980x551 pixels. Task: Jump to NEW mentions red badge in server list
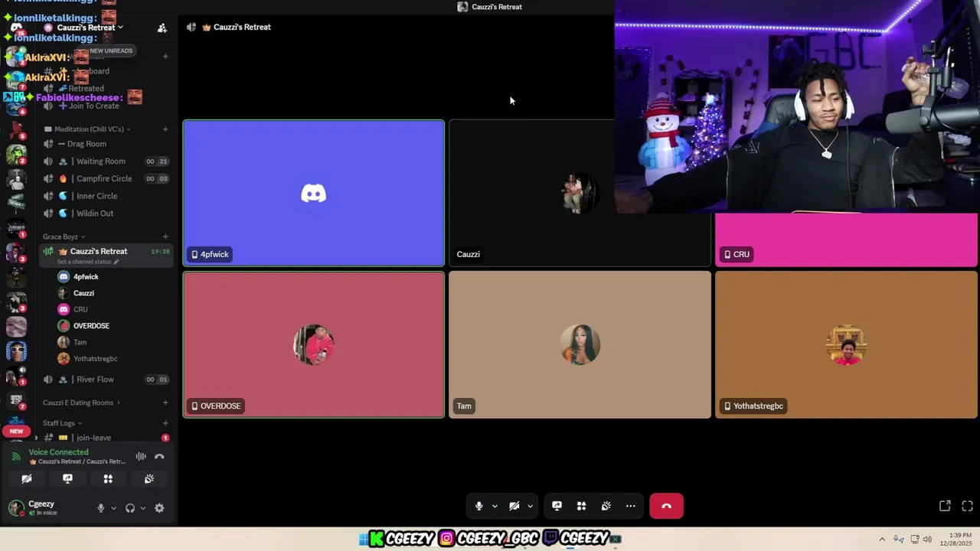point(16,431)
